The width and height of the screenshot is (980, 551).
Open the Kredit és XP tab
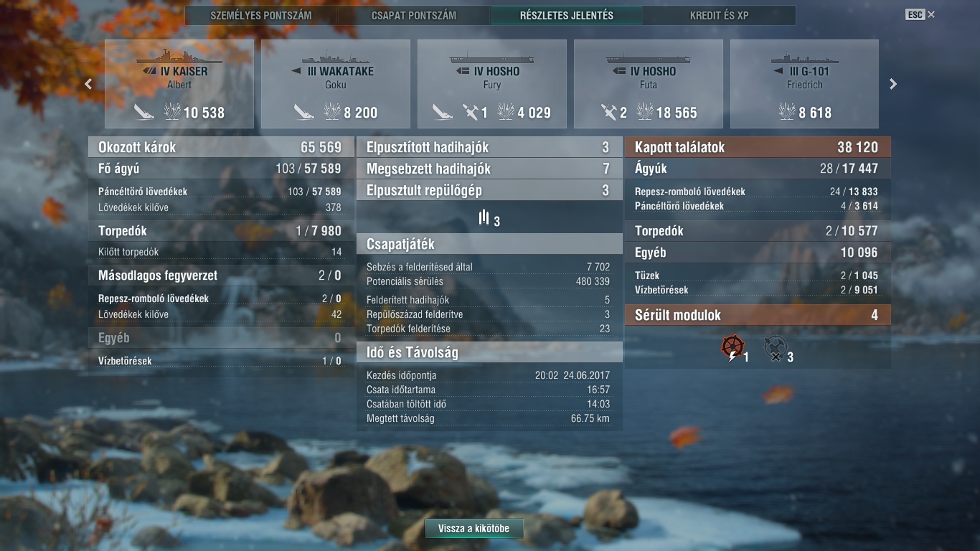coord(720,15)
